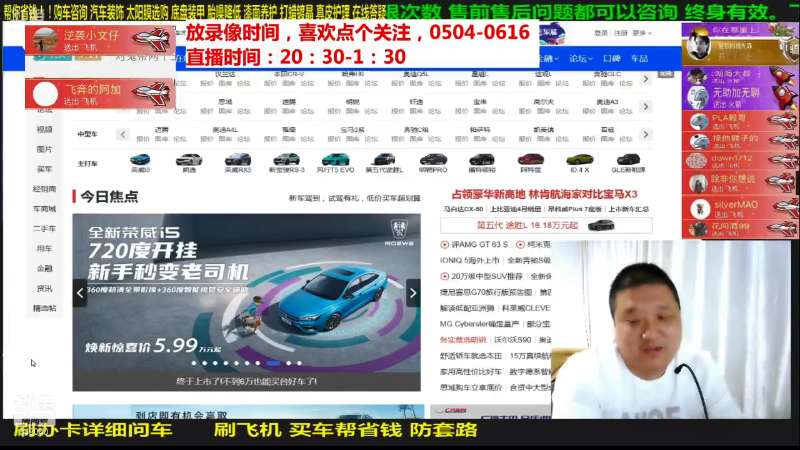800x450 pixels.
Task: Open the 奥迪A3 model link
Action: tap(607, 102)
